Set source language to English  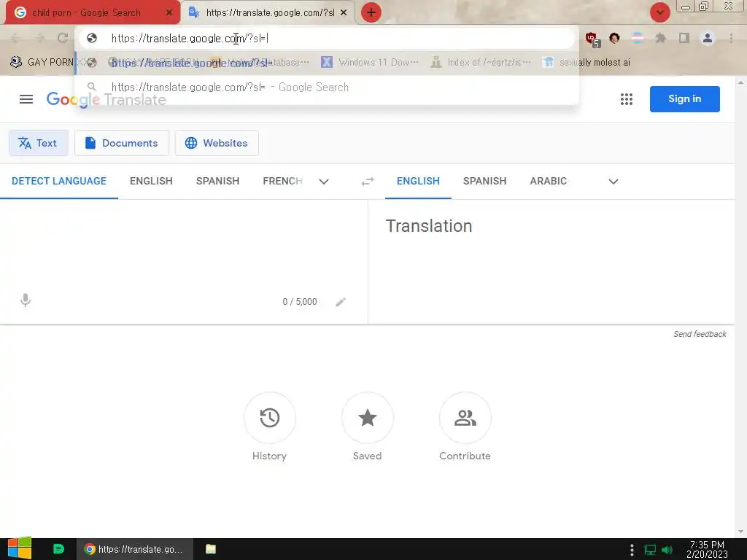click(151, 181)
